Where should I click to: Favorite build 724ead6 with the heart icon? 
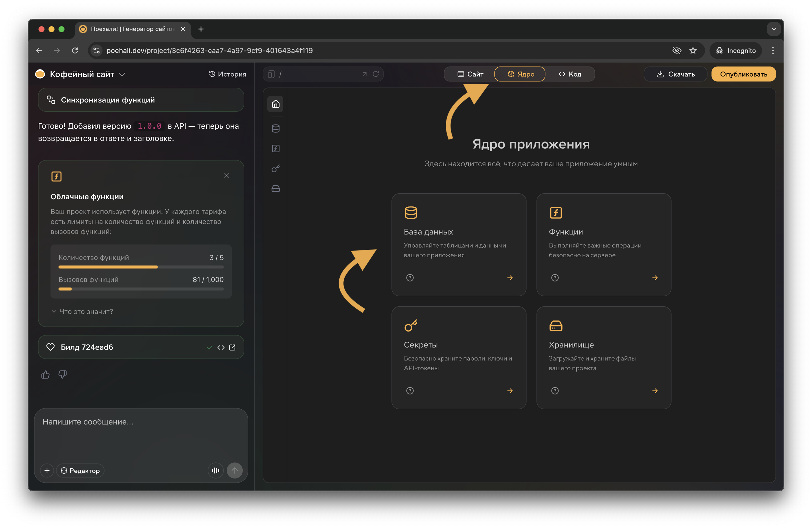pos(50,347)
